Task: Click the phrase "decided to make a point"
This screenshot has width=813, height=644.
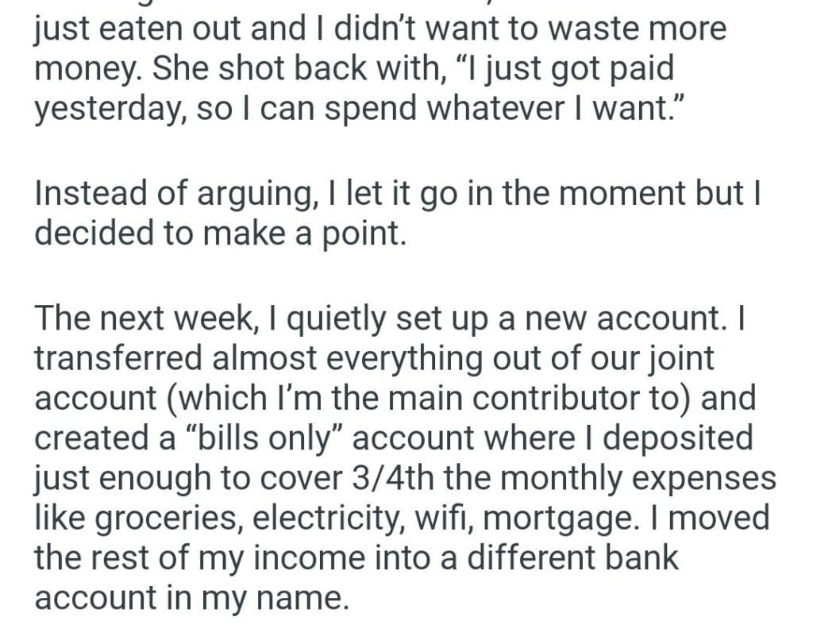Action: (219, 234)
